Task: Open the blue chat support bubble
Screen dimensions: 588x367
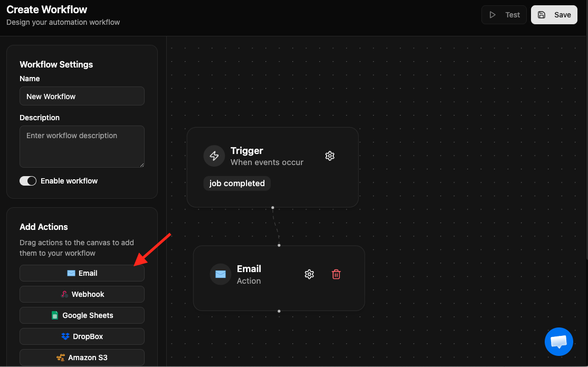Action: click(558, 342)
